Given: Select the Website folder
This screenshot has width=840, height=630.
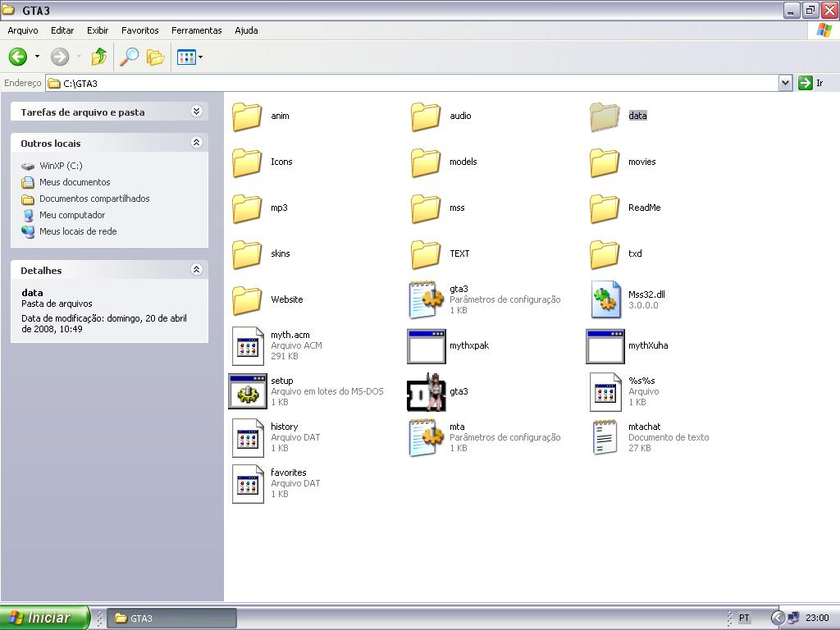Looking at the screenshot, I should point(247,300).
